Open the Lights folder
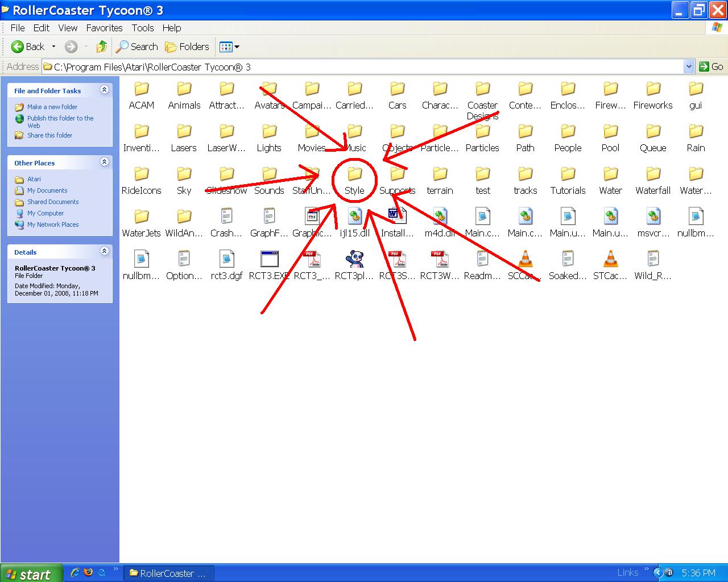Screen dimensions: 728x582 coord(269,138)
